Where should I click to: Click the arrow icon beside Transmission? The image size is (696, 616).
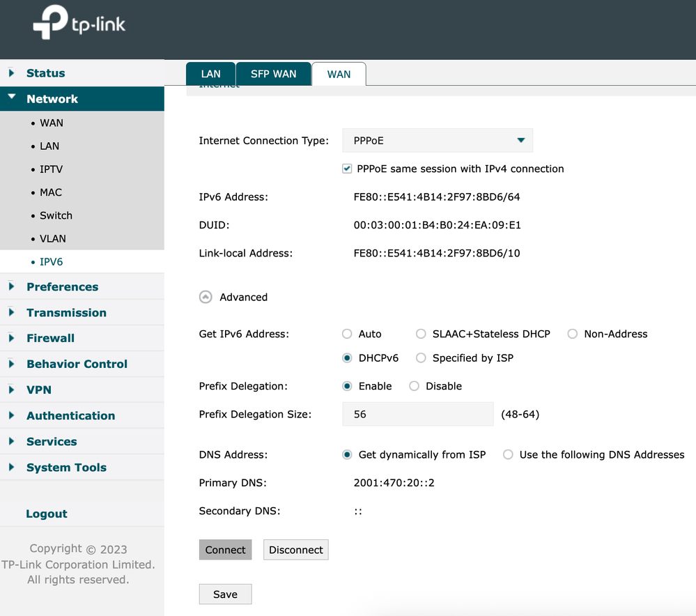coord(10,312)
